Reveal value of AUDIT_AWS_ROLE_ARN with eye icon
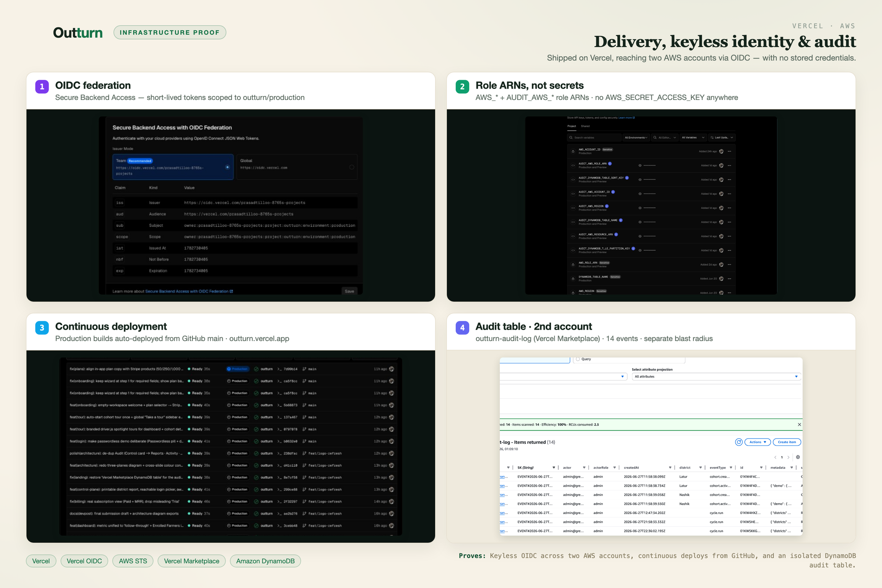882x588 pixels. [640, 165]
